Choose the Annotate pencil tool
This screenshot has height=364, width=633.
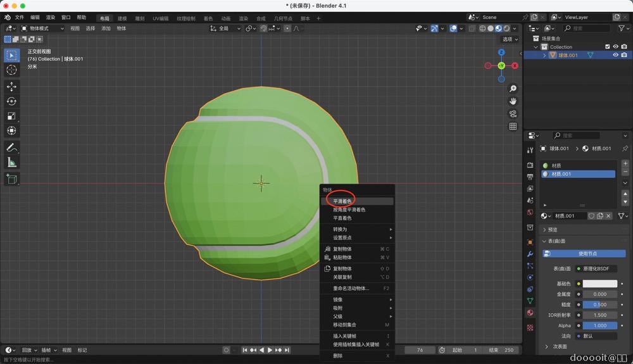click(11, 147)
